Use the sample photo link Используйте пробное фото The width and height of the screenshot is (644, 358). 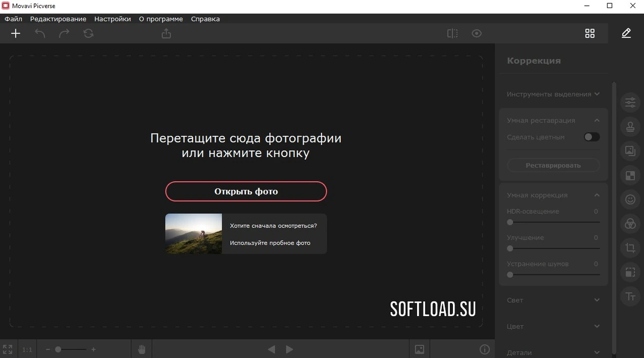270,243
